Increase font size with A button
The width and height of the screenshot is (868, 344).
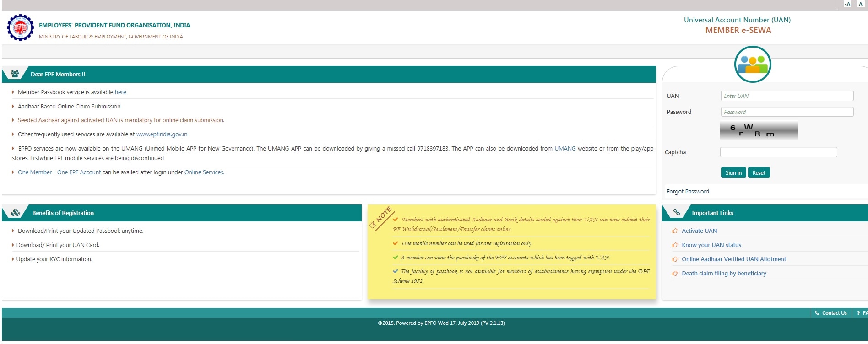(x=860, y=4)
